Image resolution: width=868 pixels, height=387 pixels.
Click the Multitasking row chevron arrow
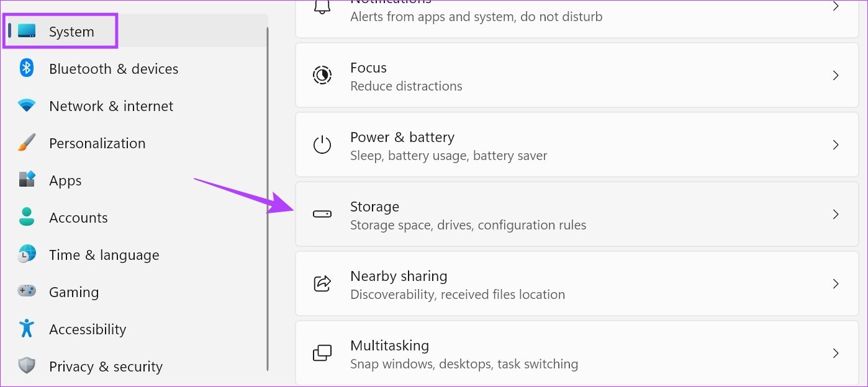coord(836,353)
